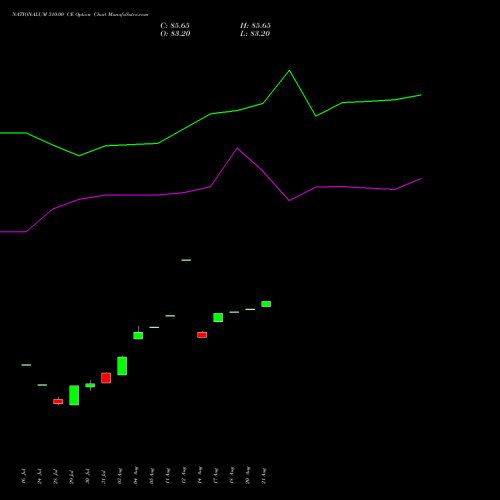Click the 21 Aug date axis label
The width and height of the screenshot is (500, 500).
[264, 476]
